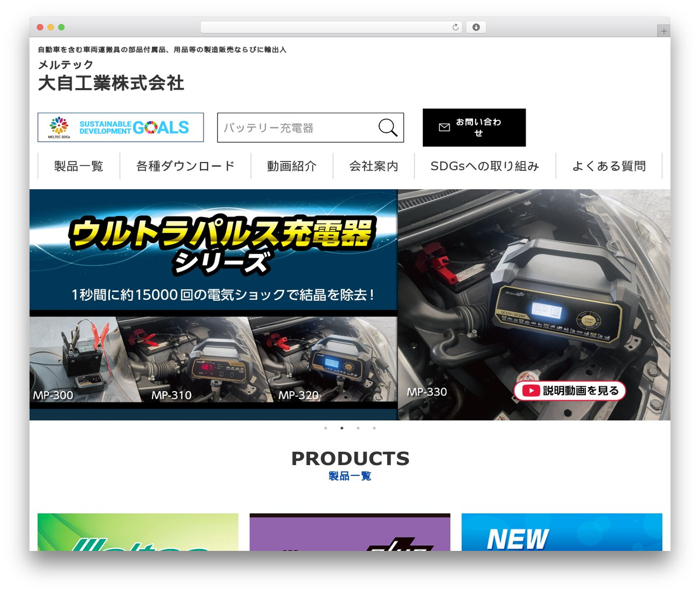Open a new browser tab with plus
Image resolution: width=700 pixels, height=593 pixels.
tap(664, 31)
